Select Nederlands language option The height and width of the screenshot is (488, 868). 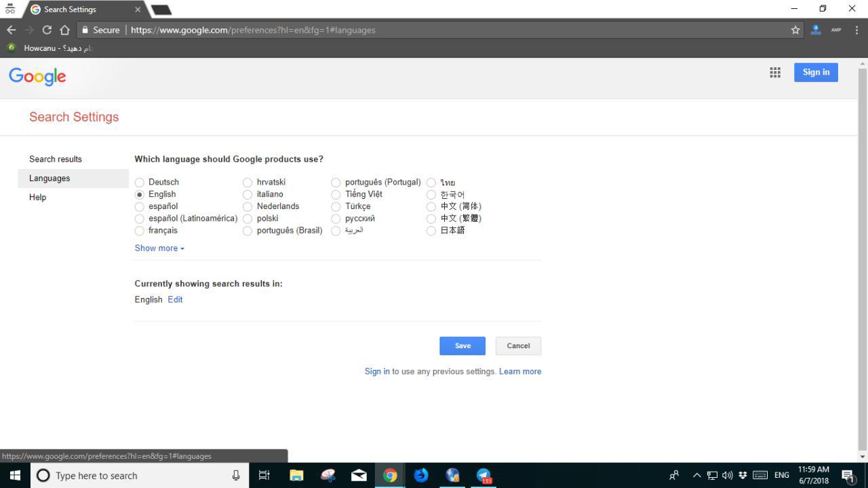(x=248, y=207)
